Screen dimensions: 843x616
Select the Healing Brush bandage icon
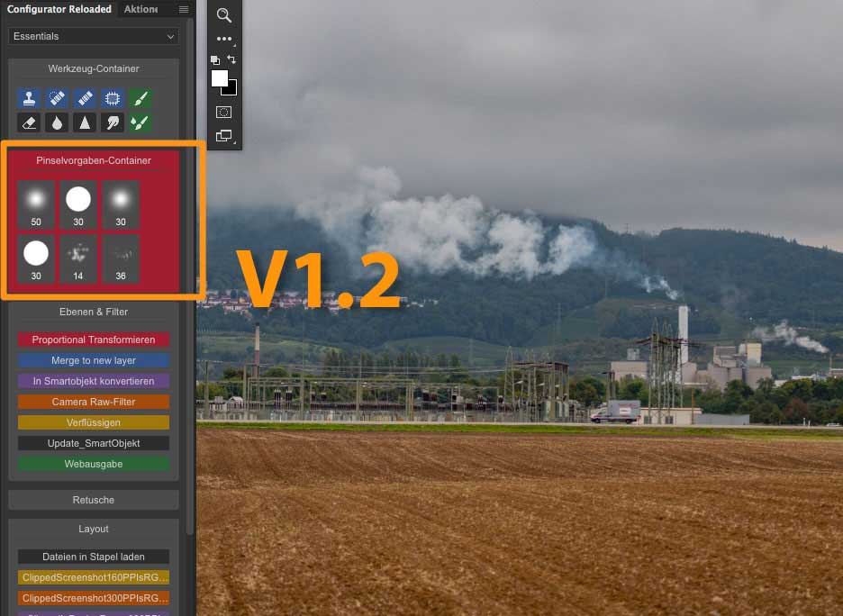[85, 98]
